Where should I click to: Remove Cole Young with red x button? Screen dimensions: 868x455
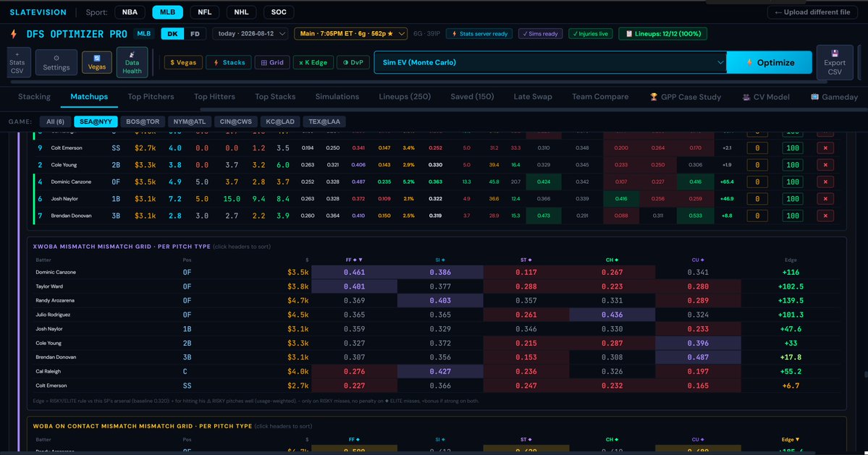pos(825,165)
